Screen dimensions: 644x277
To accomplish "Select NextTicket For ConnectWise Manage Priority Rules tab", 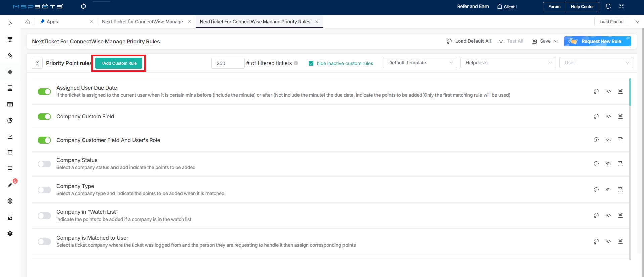I will [x=255, y=22].
